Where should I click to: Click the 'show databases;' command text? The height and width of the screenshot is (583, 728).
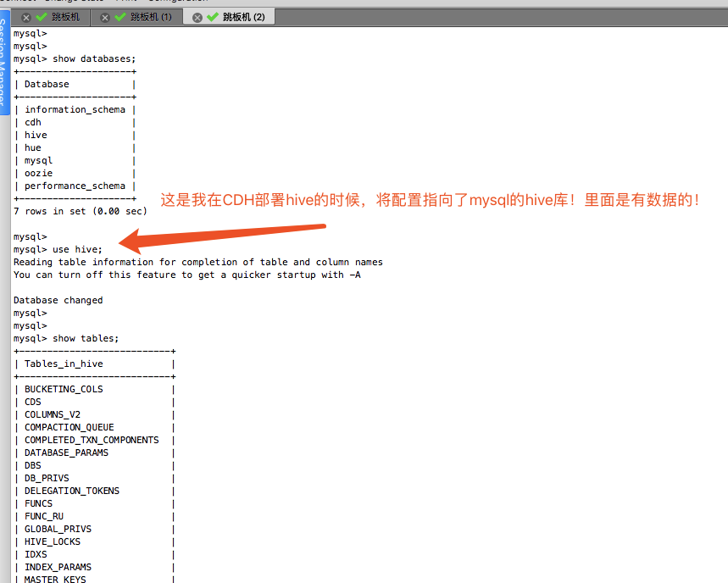pos(94,59)
